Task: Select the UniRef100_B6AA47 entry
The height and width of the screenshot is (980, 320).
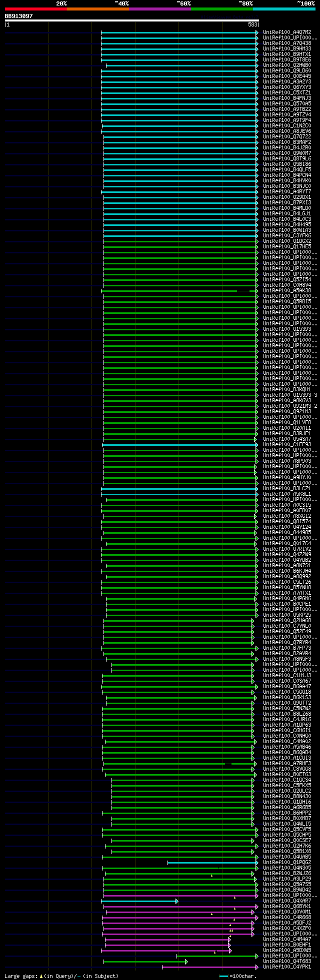Action: pyautogui.click(x=287, y=687)
